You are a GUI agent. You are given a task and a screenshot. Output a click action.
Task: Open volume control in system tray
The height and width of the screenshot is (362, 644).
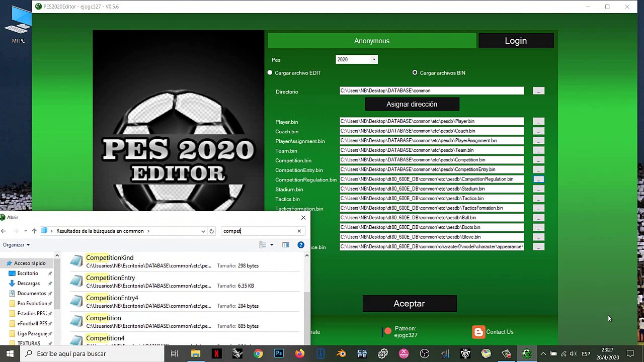click(573, 353)
